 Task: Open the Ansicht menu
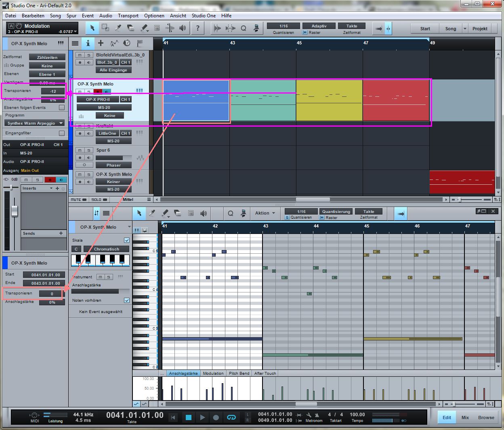point(178,16)
